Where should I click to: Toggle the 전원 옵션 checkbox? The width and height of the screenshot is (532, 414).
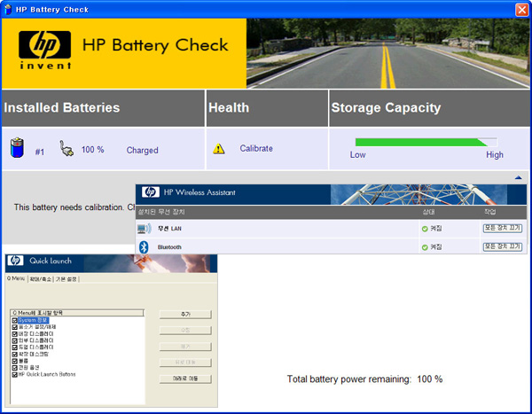pyautogui.click(x=14, y=368)
